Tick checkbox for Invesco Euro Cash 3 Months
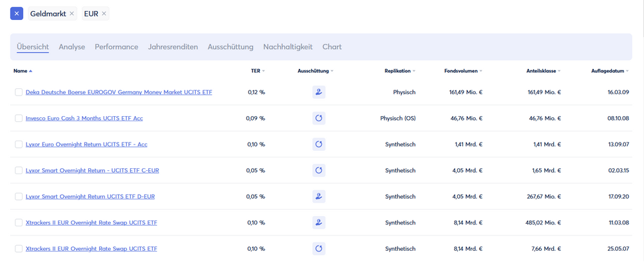Screen dimensions: 644x267 19,119
